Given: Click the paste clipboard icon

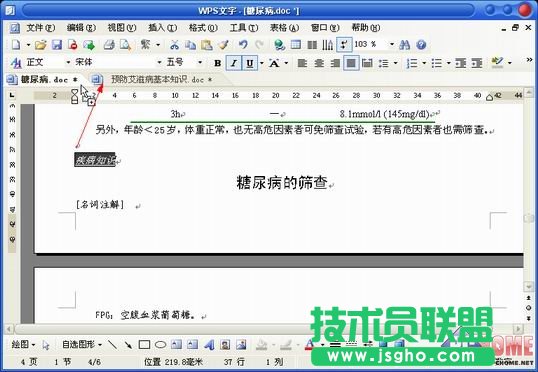Looking at the screenshot, I should tap(207, 45).
